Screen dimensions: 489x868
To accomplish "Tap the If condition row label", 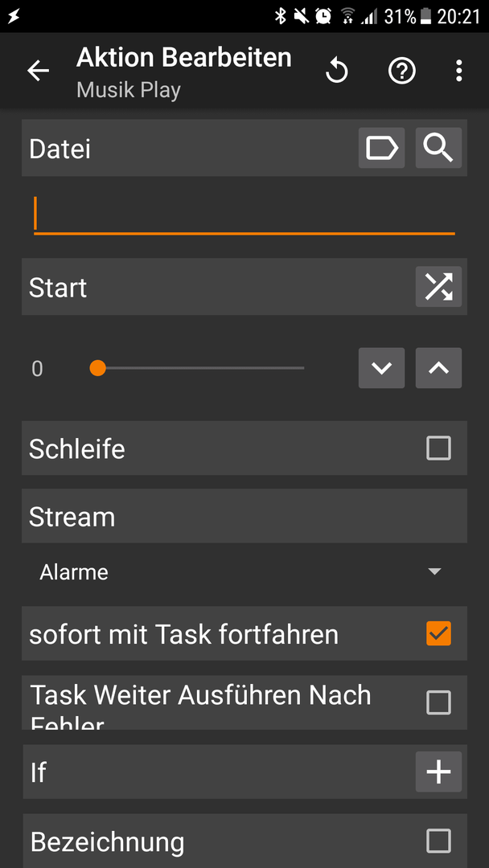I will click(x=39, y=772).
